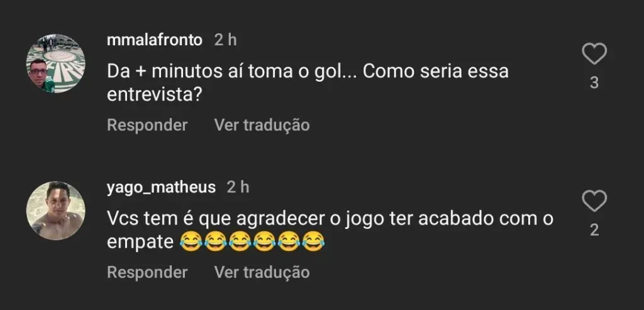
Task: Click the word "empate" in the second comment
Action: tap(140, 241)
